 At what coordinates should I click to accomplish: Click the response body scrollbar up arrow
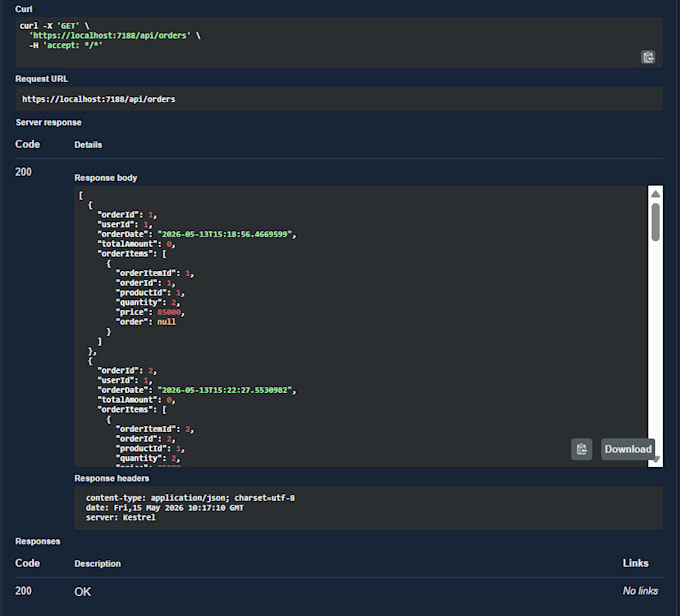pyautogui.click(x=655, y=194)
